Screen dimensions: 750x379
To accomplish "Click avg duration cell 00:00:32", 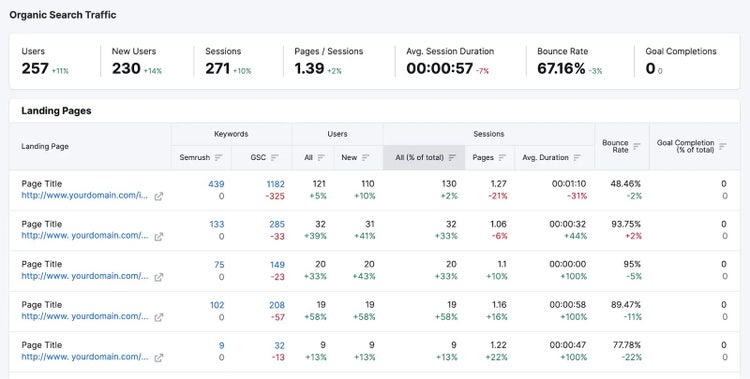I will pos(568,224).
